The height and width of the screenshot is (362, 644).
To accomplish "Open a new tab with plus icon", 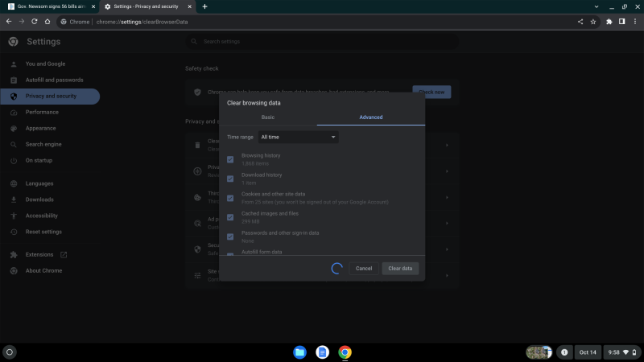I will 204,6.
